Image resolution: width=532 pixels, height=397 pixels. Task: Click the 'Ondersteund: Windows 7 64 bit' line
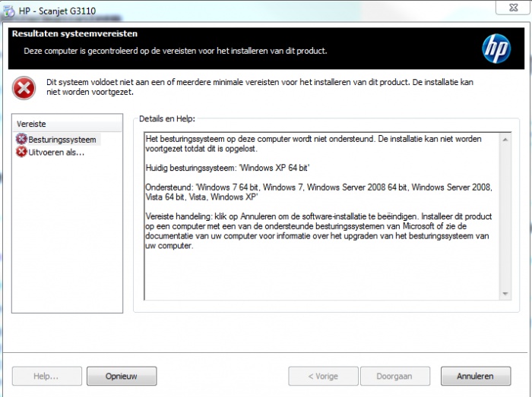(318, 192)
